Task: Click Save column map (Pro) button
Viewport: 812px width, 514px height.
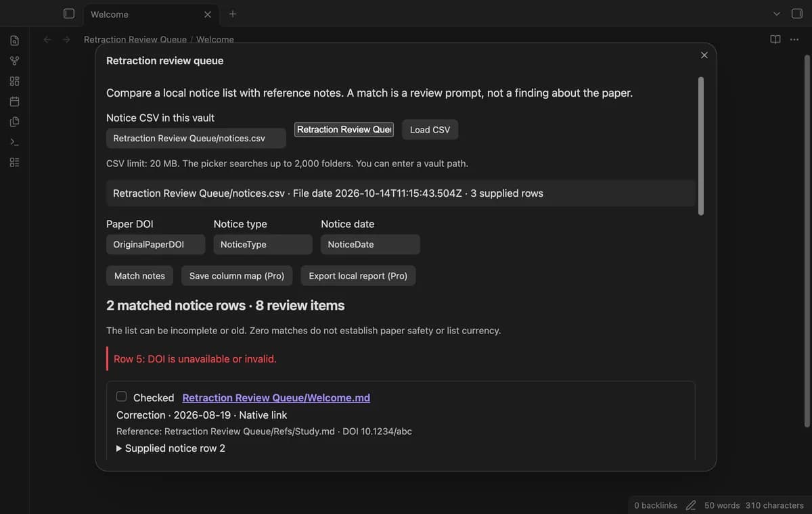Action: coord(237,275)
